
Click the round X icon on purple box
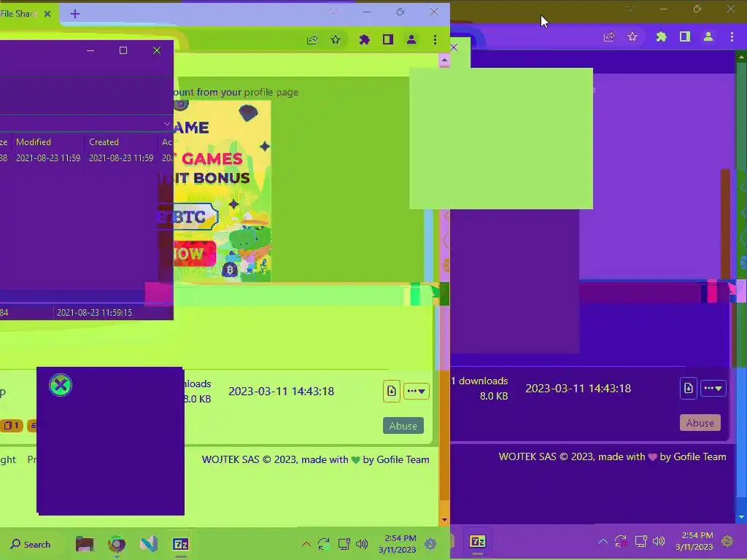point(61,385)
